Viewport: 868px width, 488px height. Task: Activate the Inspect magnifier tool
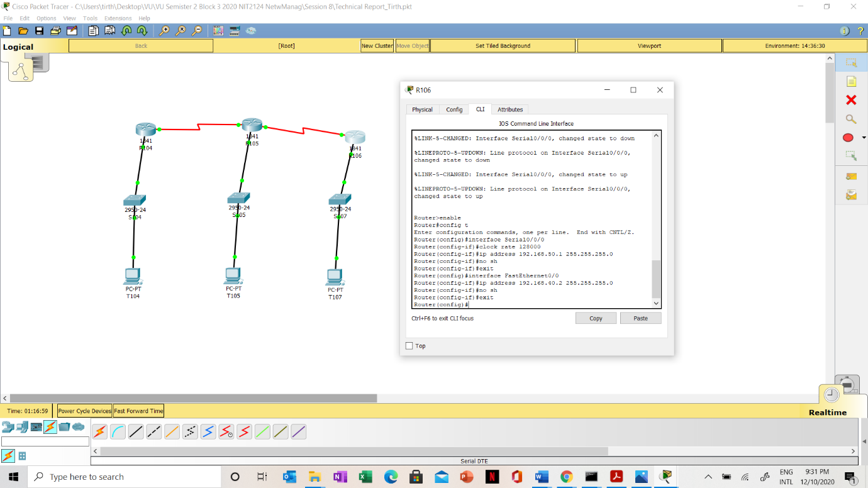point(851,119)
